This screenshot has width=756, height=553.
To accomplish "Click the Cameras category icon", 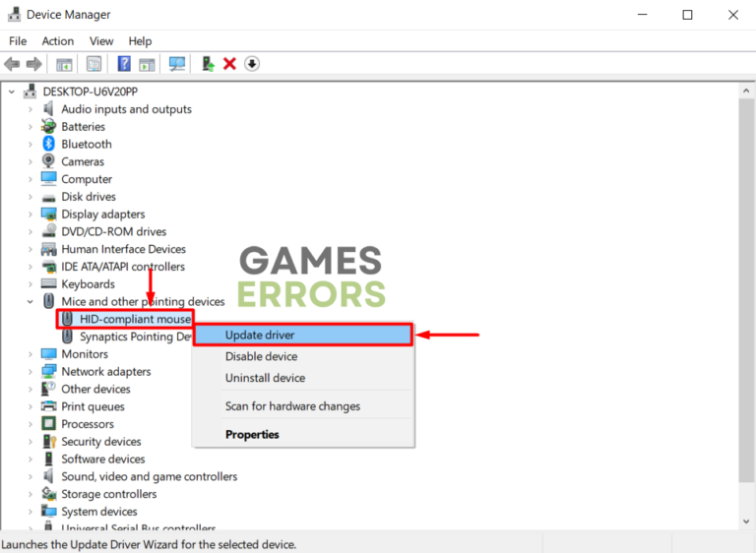I will point(48,161).
